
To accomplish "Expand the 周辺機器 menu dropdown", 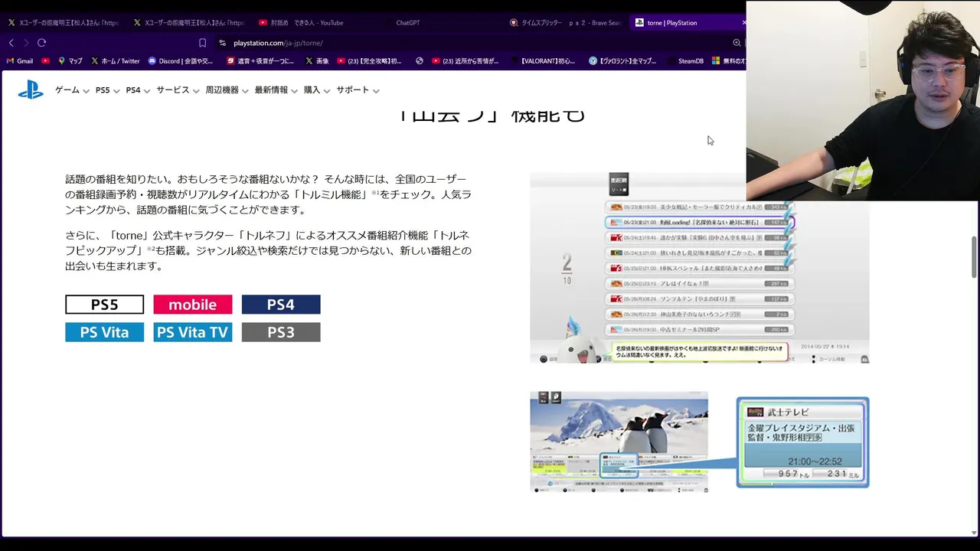I will click(227, 90).
